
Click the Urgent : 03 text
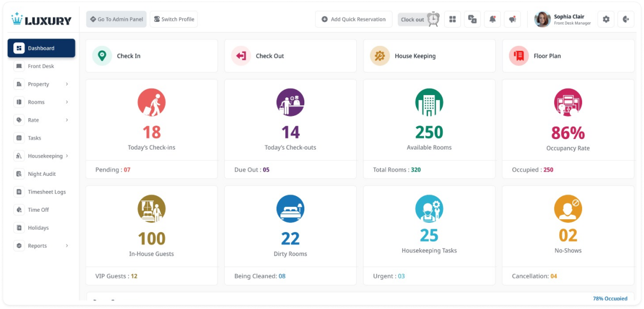(389, 276)
